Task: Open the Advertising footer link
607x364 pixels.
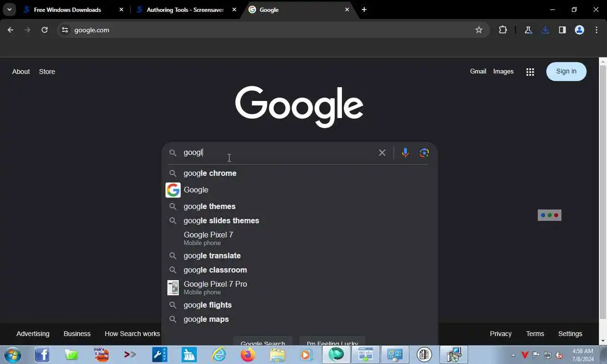Action: tap(33, 334)
